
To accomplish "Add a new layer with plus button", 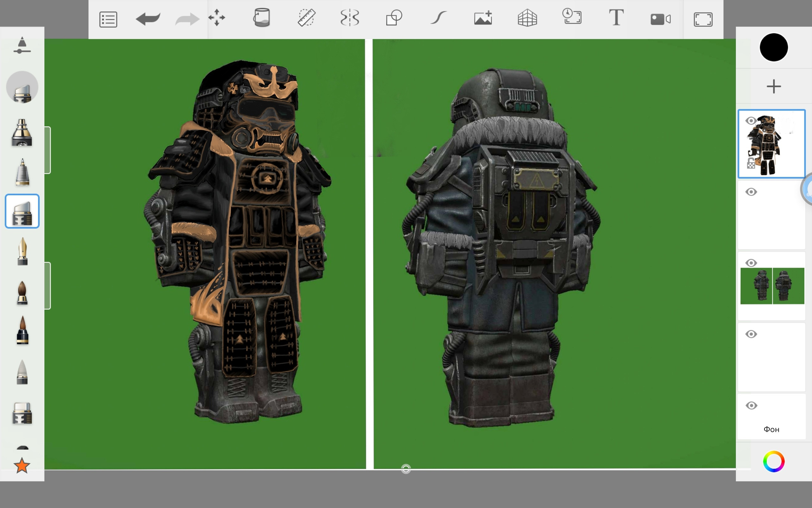I will pyautogui.click(x=773, y=86).
